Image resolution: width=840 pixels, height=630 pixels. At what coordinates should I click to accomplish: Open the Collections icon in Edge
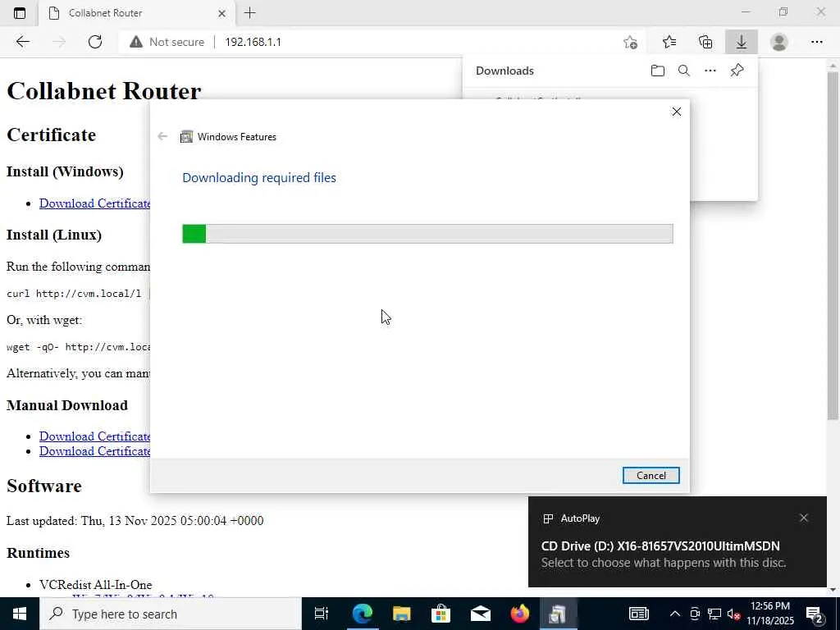705,42
